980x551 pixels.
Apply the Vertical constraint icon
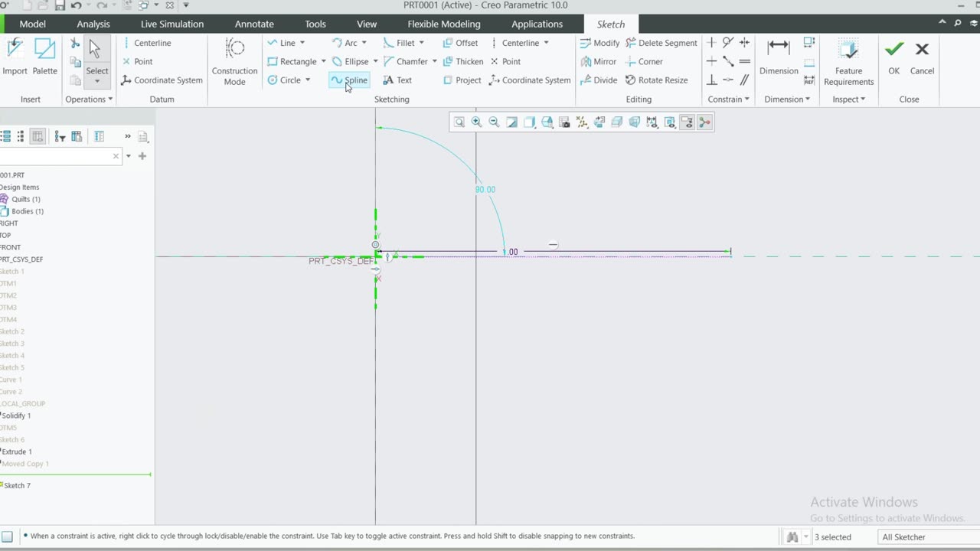coord(712,43)
